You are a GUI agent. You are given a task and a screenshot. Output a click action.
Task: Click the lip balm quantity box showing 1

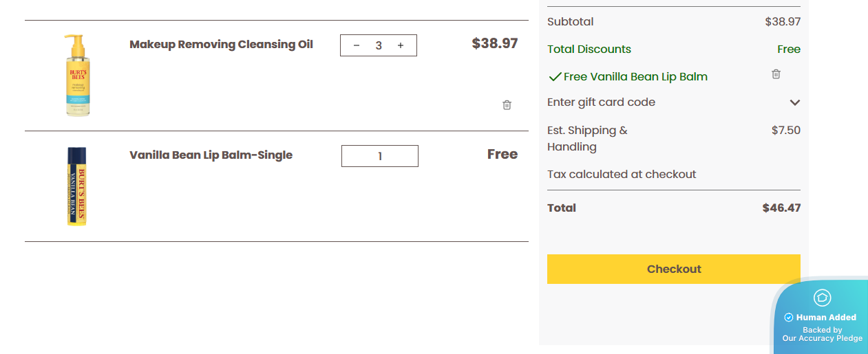[x=380, y=156]
